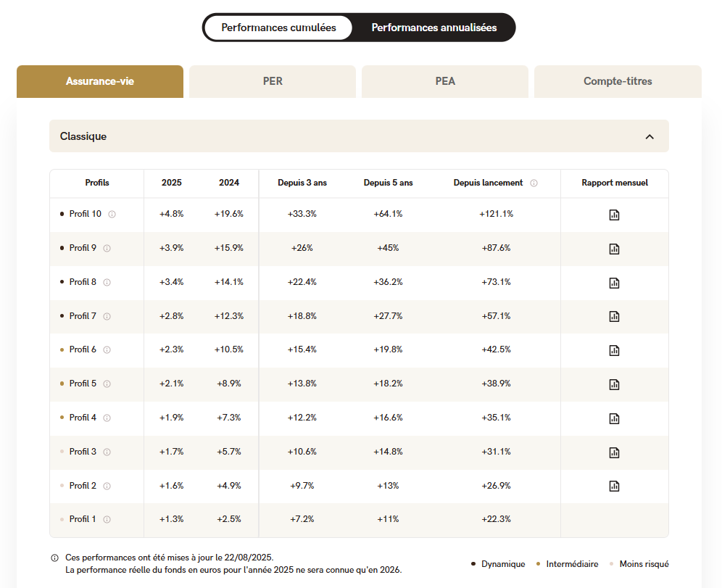The width and height of the screenshot is (722, 588).
Task: Switch to the PER tab
Action: click(x=273, y=81)
